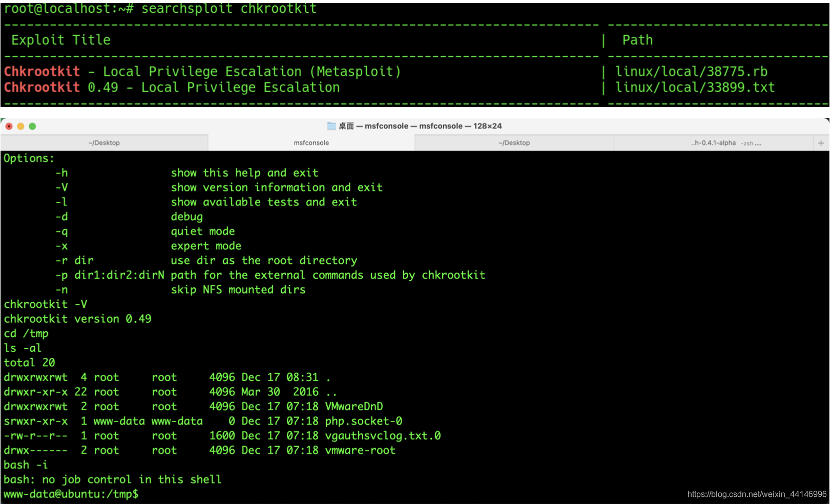The height and width of the screenshot is (504, 832).
Task: Open the ~/Desktop tab right of msfconsole
Action: coord(514,143)
